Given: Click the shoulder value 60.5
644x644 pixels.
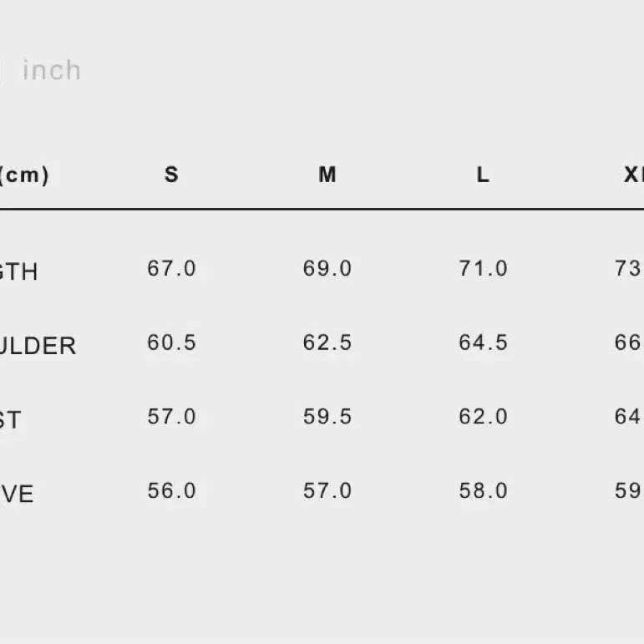Looking at the screenshot, I should [x=171, y=343].
